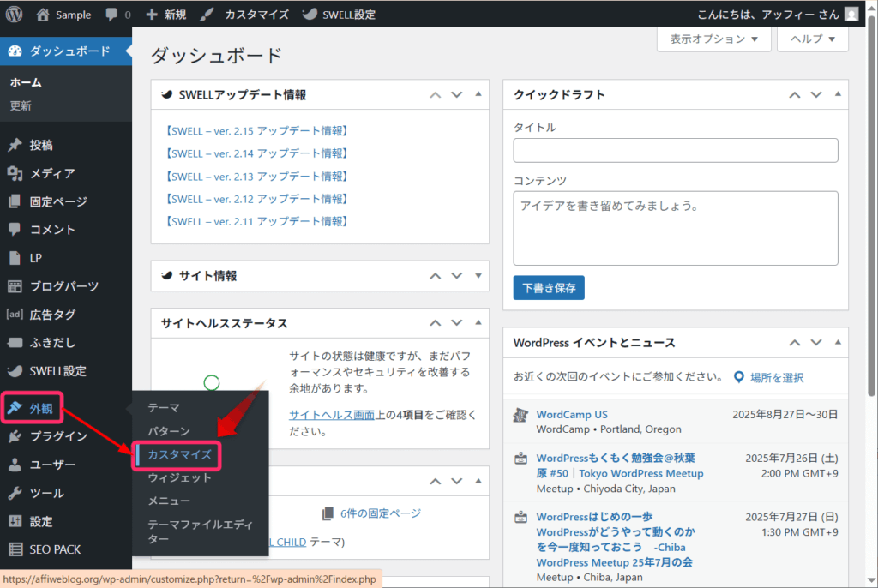
Task: Click the WordPress logo icon in admin bar
Action: tap(14, 15)
